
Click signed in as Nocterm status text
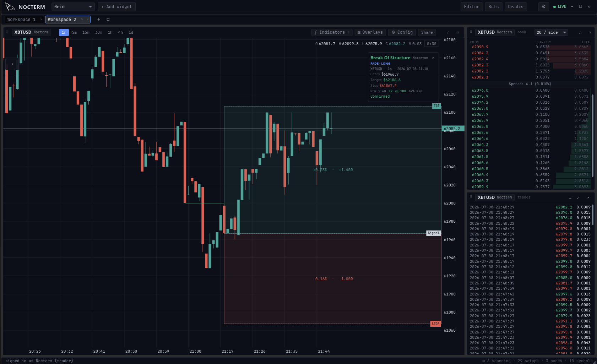(x=39, y=361)
